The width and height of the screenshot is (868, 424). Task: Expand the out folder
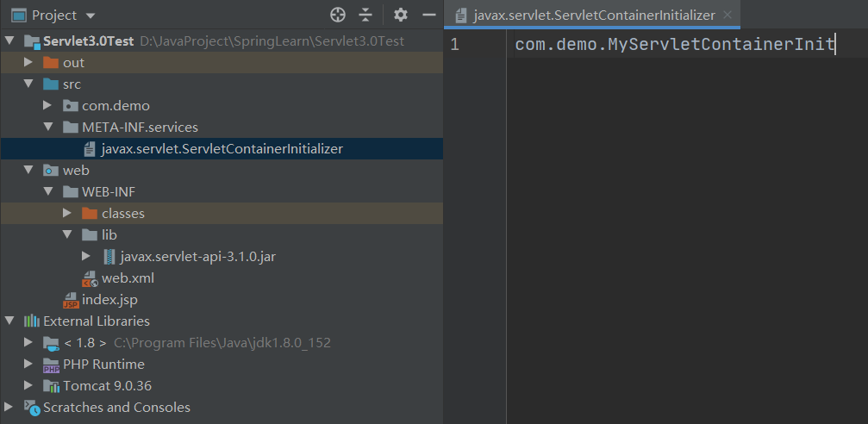[x=28, y=63]
